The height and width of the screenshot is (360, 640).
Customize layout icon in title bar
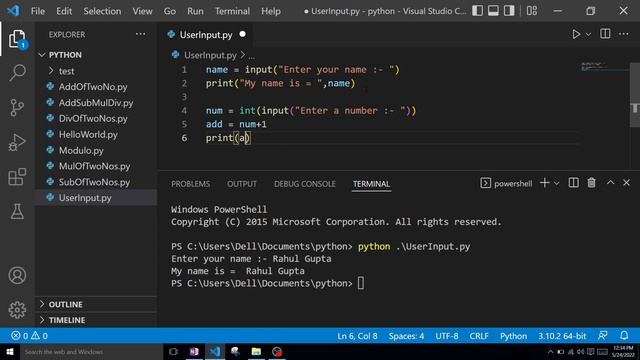click(532, 11)
